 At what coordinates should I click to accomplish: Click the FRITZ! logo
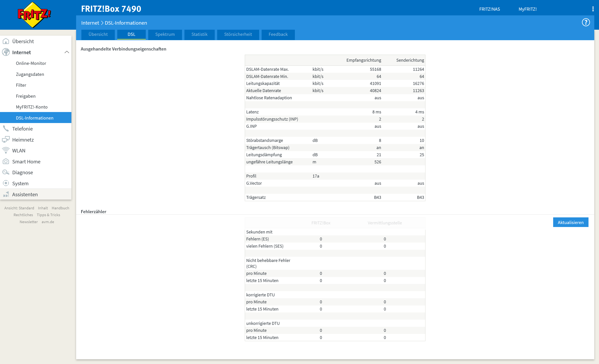(34, 15)
